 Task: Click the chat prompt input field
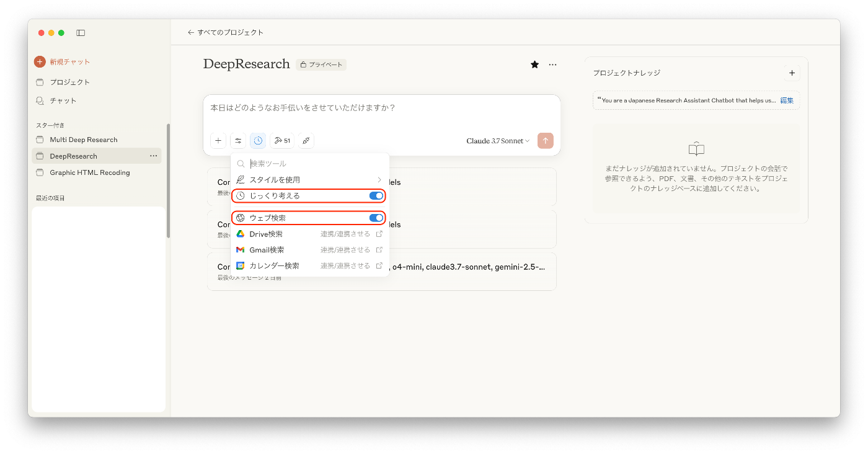pyautogui.click(x=382, y=108)
